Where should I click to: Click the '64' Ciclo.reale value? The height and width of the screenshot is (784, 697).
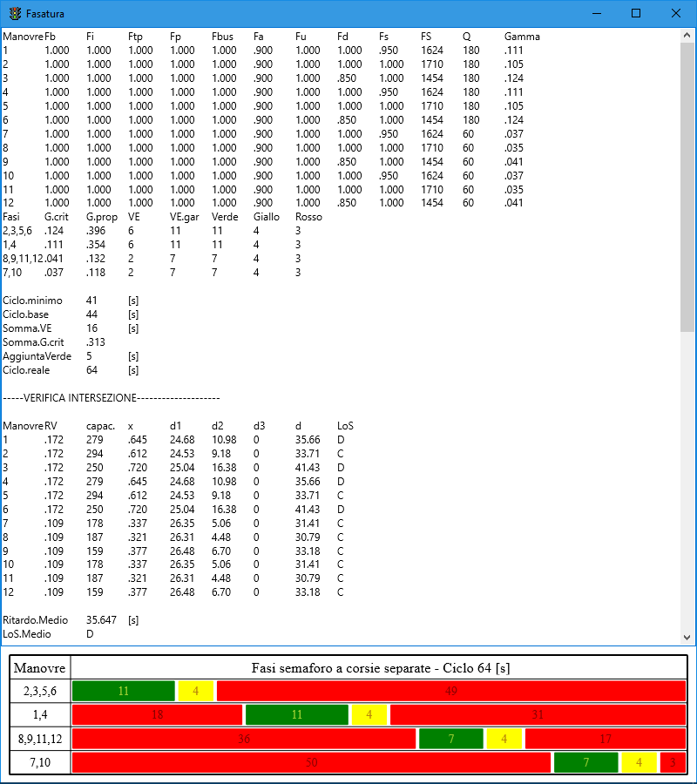(x=92, y=370)
